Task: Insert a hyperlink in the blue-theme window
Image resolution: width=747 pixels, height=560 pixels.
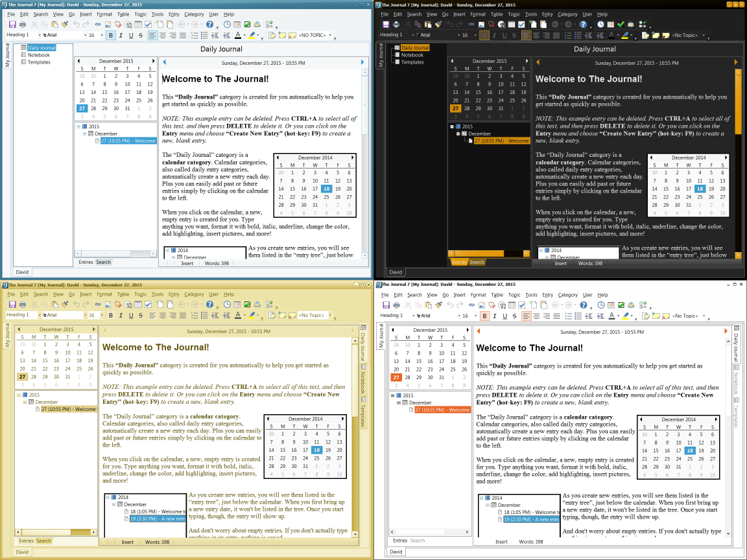Action: (x=98, y=24)
